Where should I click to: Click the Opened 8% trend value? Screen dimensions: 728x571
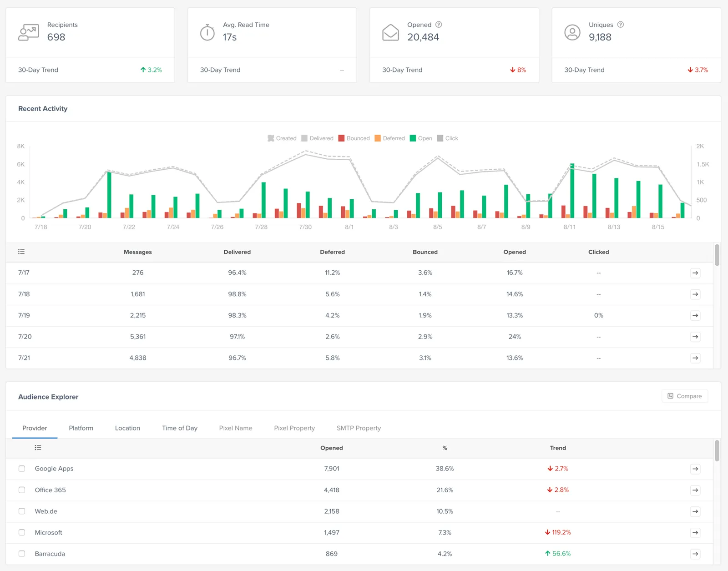pos(518,70)
